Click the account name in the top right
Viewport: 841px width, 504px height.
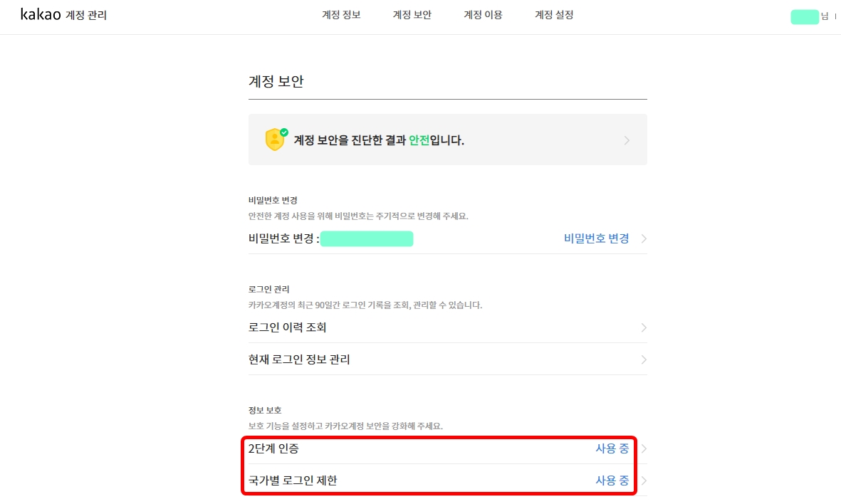[805, 16]
